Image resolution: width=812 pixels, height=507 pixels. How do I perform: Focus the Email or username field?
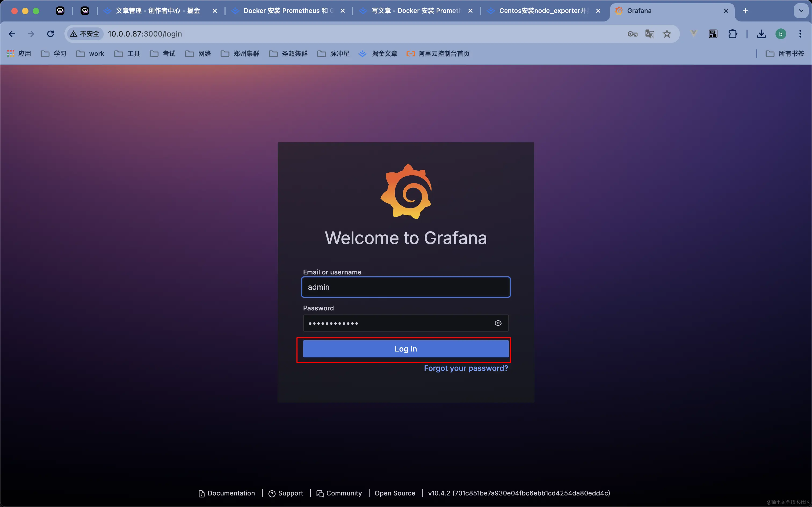pyautogui.click(x=406, y=287)
